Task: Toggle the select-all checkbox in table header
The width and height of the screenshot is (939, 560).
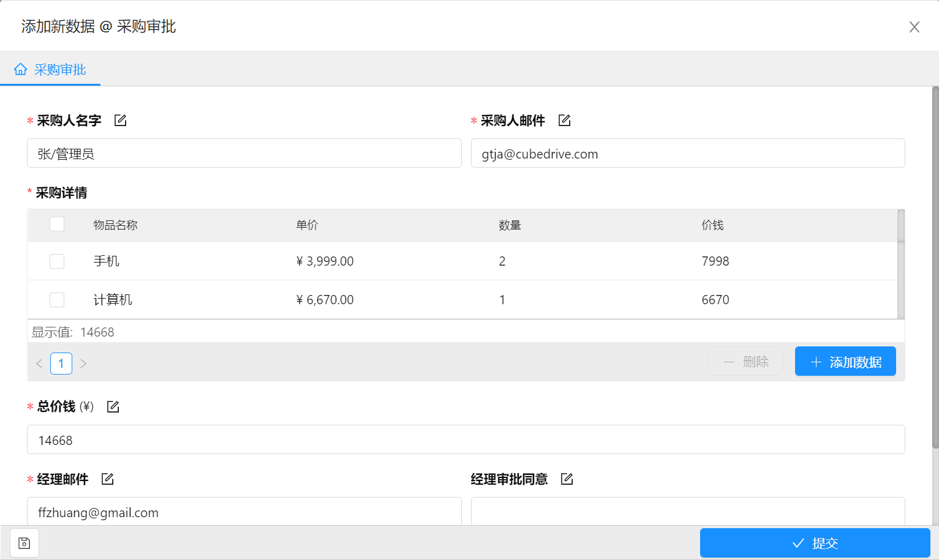Action: click(x=57, y=224)
